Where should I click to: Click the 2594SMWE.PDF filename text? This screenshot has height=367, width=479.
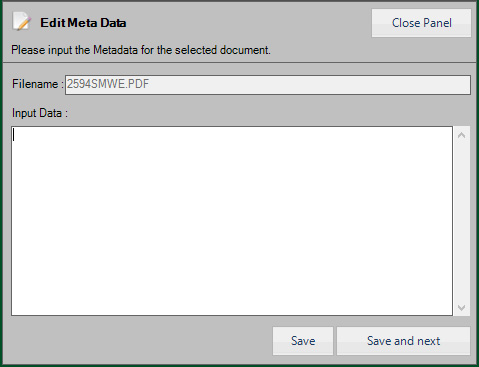(x=108, y=84)
